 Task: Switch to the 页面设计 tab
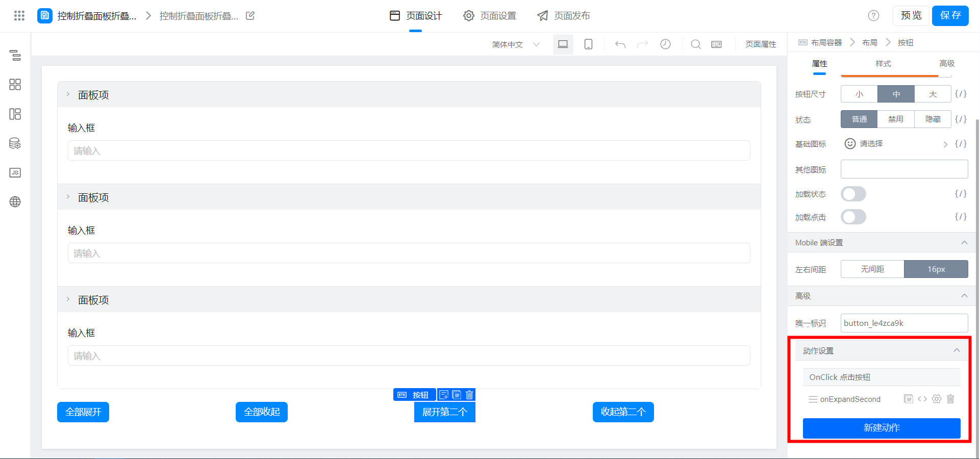coord(416,16)
